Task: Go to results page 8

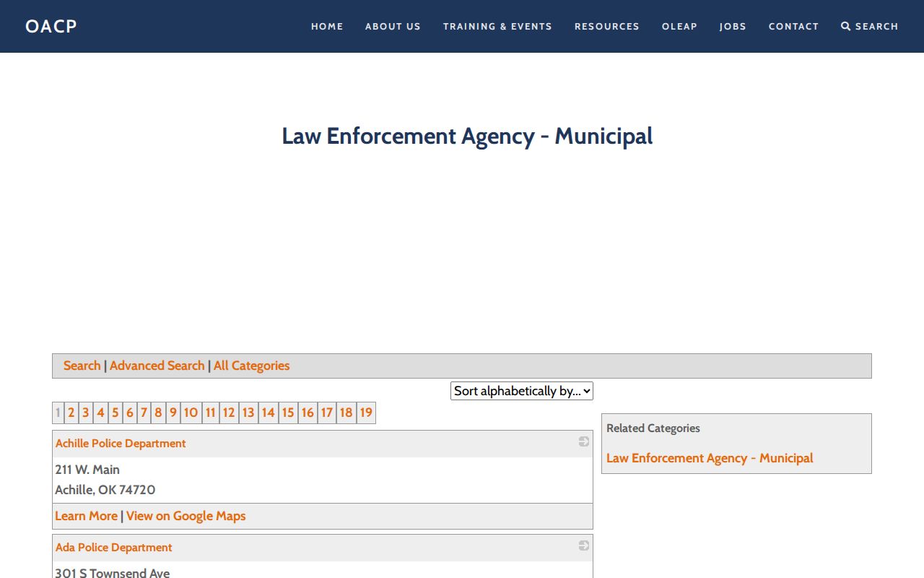Action: (x=158, y=413)
